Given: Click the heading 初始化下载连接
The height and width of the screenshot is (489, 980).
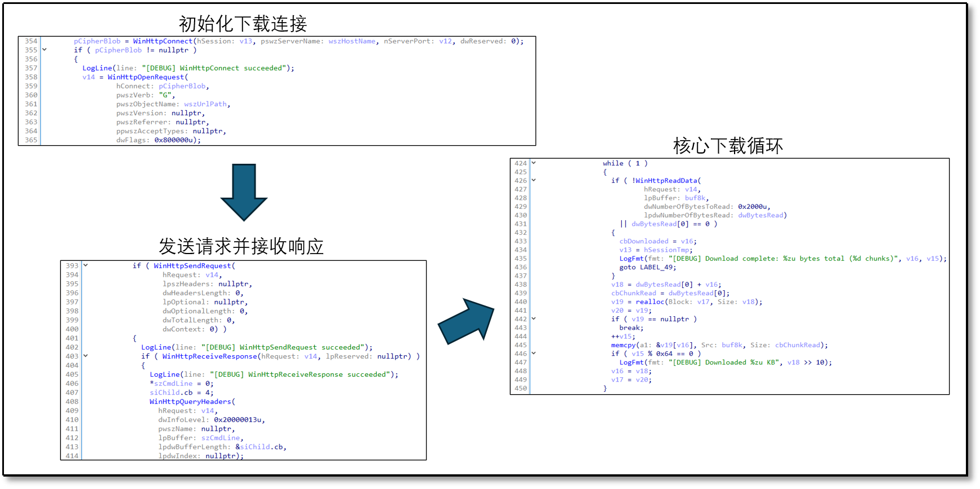Looking at the screenshot, I should [x=243, y=24].
